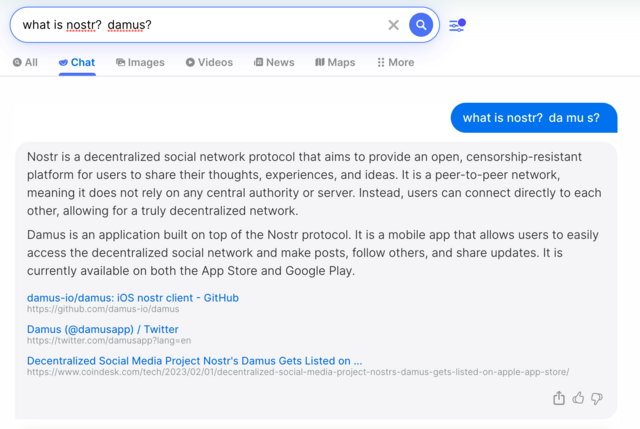Screen dimensions: 640x429
Task: Open the Decentralized Social Media Project article link
Action: point(194,361)
